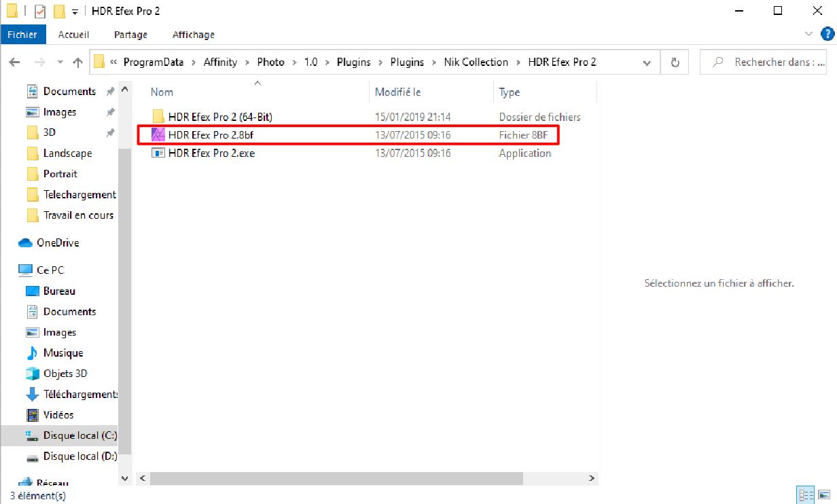Open Explorer help question mark
Screen dimensions: 837x504
(x=826, y=34)
